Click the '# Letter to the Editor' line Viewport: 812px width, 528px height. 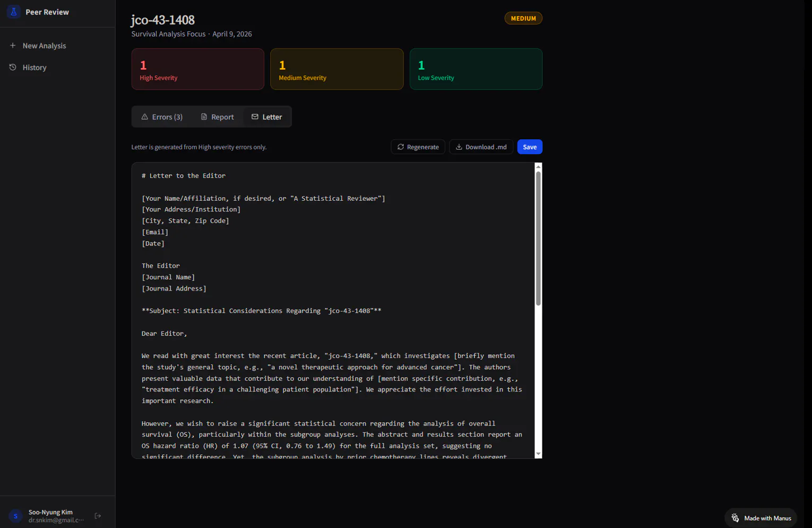coord(184,176)
